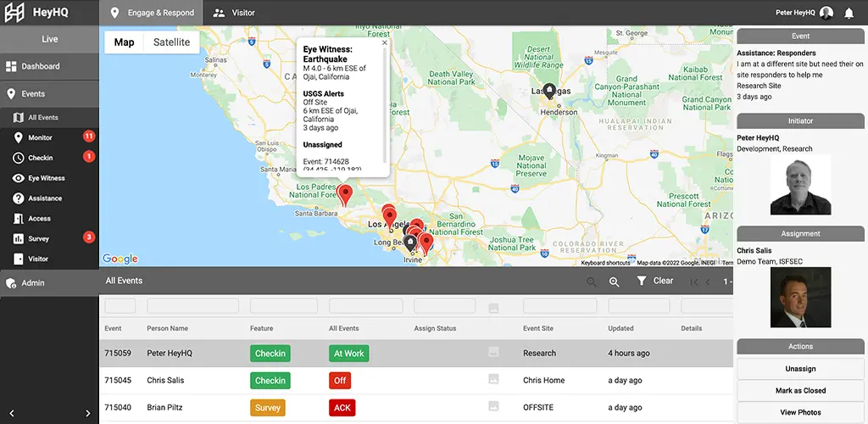Screen dimensions: 868x424
Task: Click the Events sidebar section
Action: tap(49, 94)
